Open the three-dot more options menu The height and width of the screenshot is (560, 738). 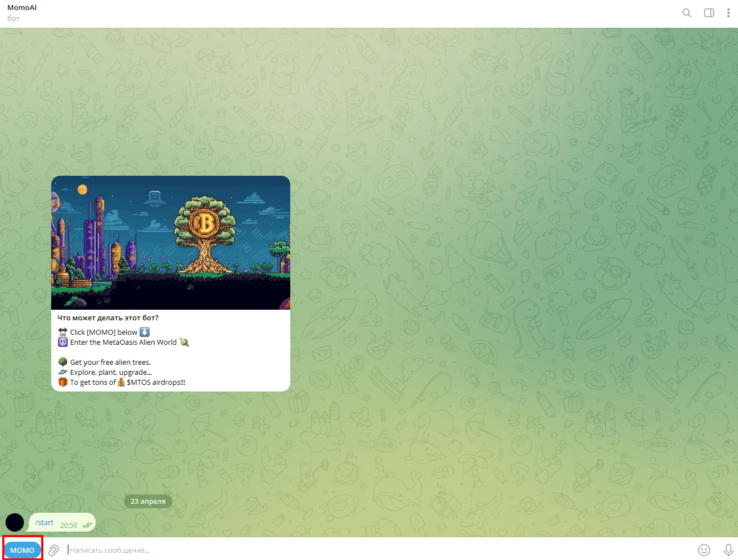729,13
